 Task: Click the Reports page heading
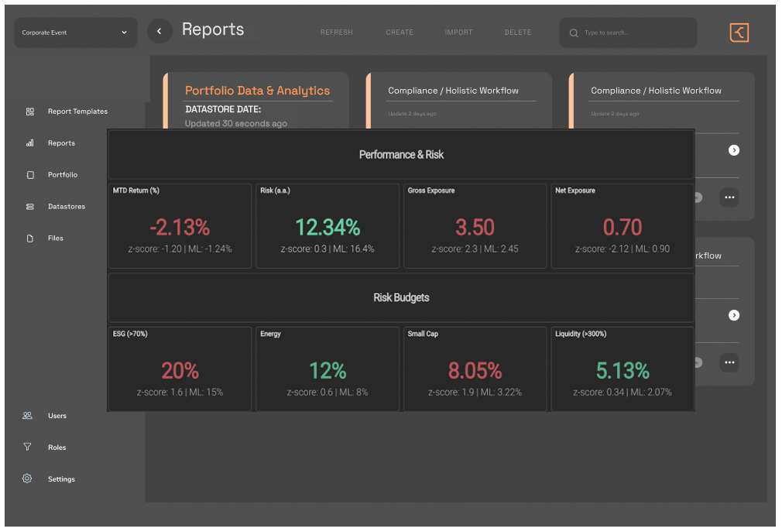click(x=213, y=29)
